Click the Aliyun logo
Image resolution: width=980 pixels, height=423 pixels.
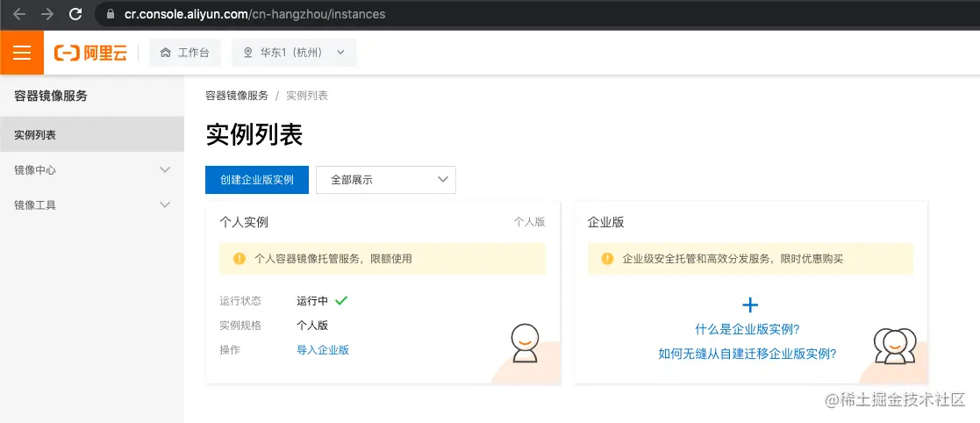pos(91,54)
